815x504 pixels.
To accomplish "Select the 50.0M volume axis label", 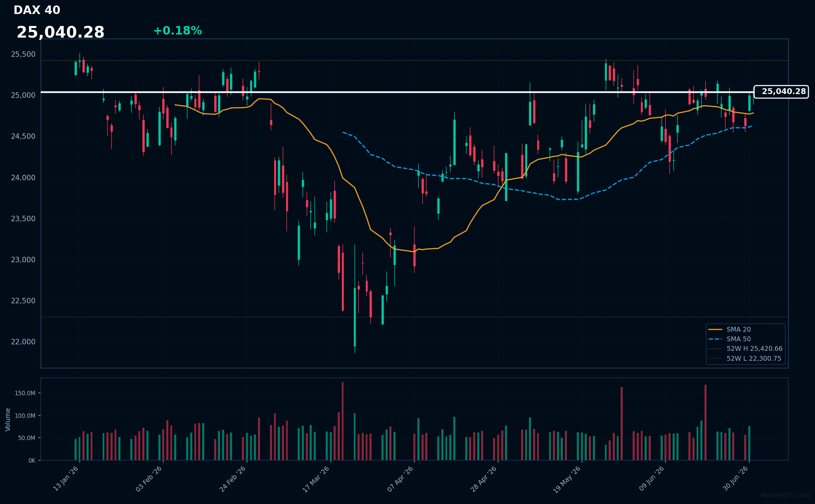I will coord(27,438).
